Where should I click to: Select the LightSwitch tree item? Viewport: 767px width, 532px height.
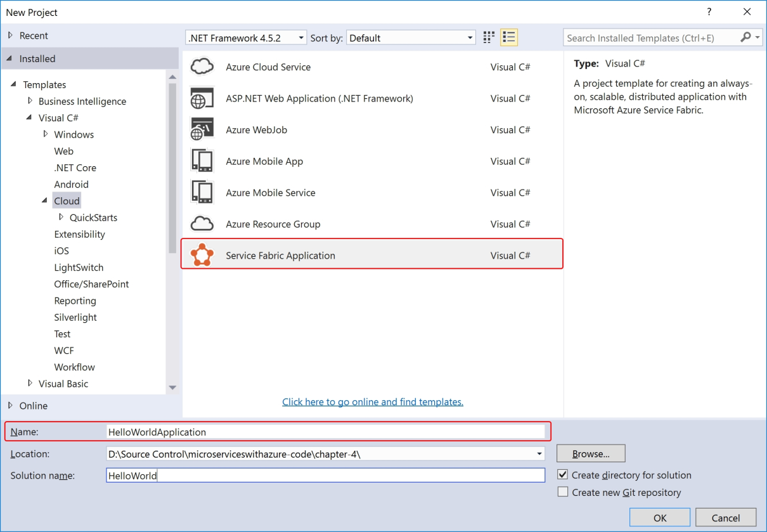point(79,268)
